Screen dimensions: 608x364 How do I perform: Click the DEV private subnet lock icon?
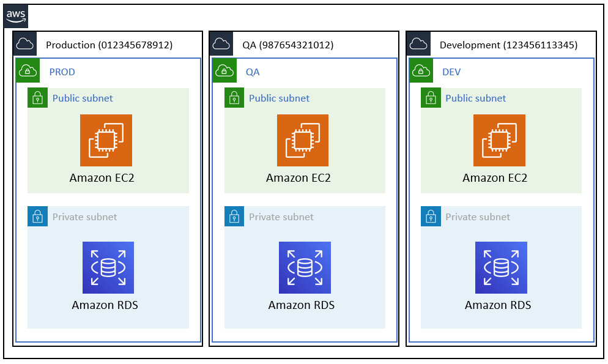coord(431,217)
